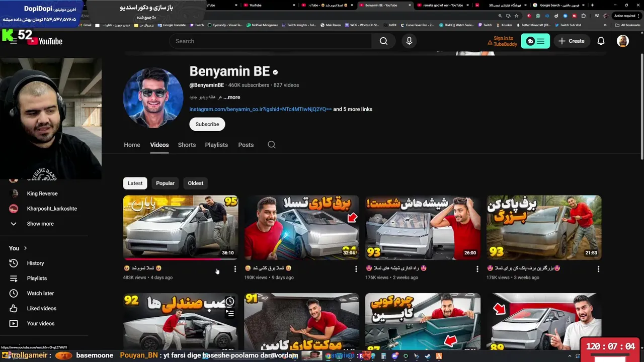This screenshot has width=644, height=362.
Task: Activate voice search microphone
Action: pos(409,41)
